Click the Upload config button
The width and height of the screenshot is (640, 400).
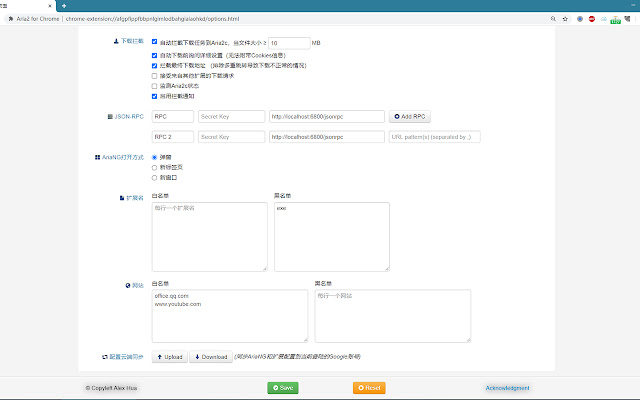click(170, 357)
